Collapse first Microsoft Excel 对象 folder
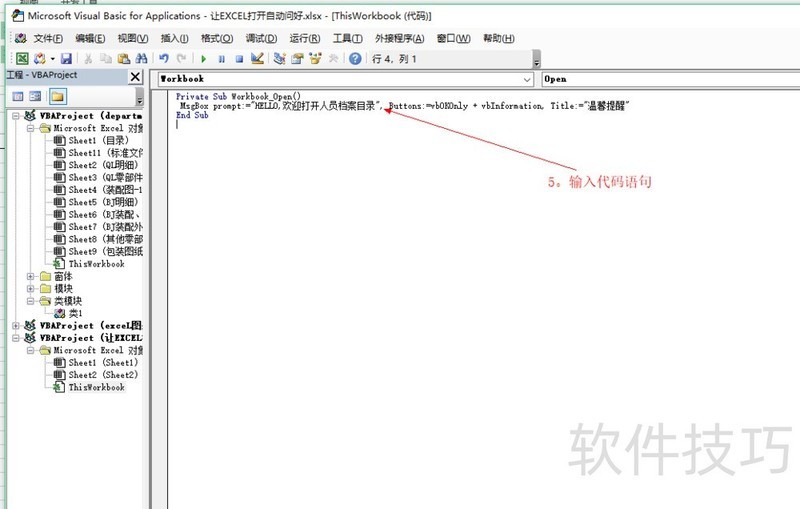The width and height of the screenshot is (800, 509). point(31,128)
